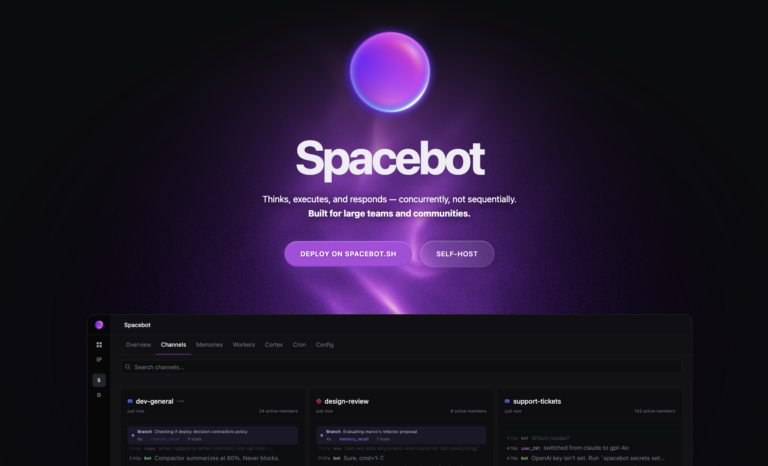Click the 'switched from claude to gpt-4o' message
This screenshot has width=768, height=466.
click(586, 448)
